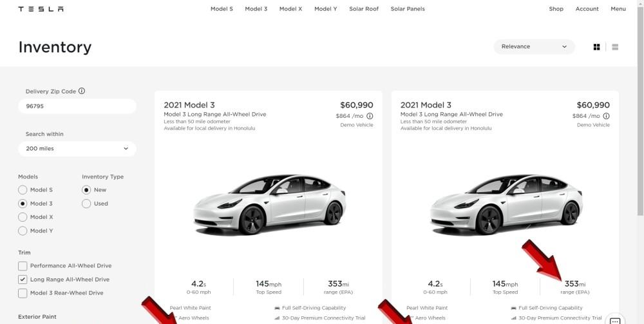This screenshot has height=324, width=644.
Task: Open Solar Roof in top navigation
Action: [x=364, y=8]
